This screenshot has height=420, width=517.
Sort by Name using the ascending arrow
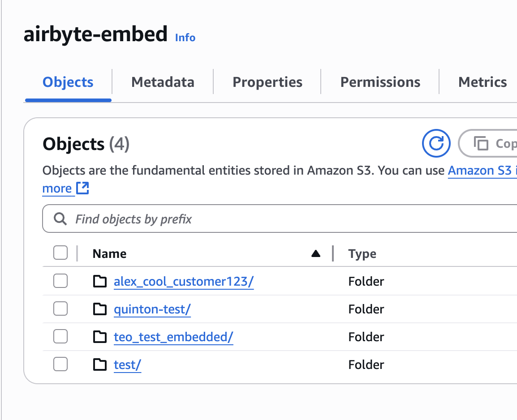316,254
